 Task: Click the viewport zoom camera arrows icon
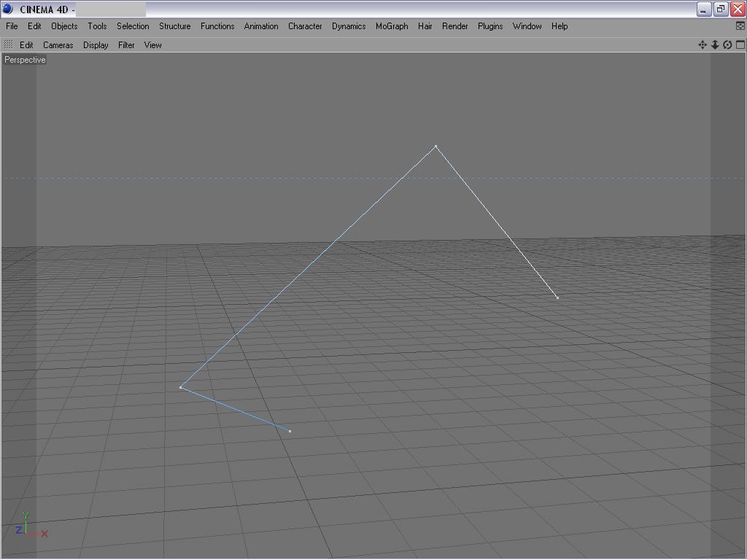coord(715,44)
